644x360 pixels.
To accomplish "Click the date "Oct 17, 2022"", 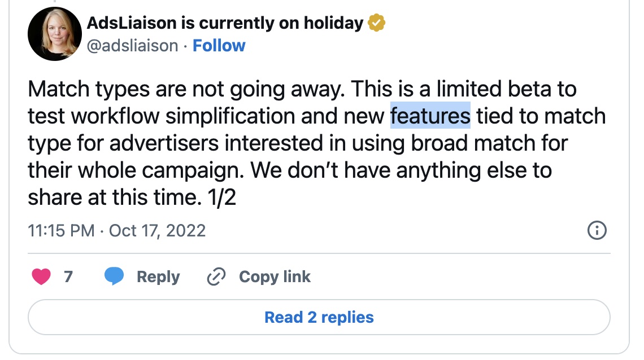I will pyautogui.click(x=157, y=230).
